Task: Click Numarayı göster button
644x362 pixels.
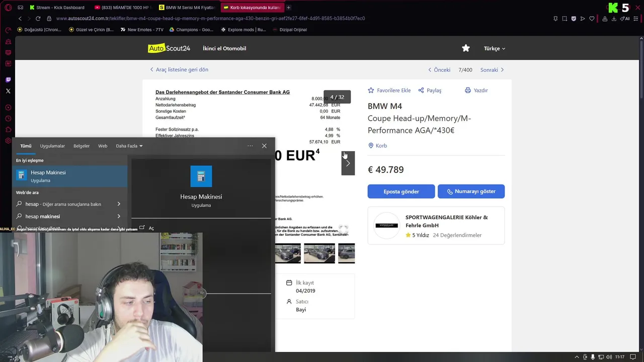Action: pos(471,192)
